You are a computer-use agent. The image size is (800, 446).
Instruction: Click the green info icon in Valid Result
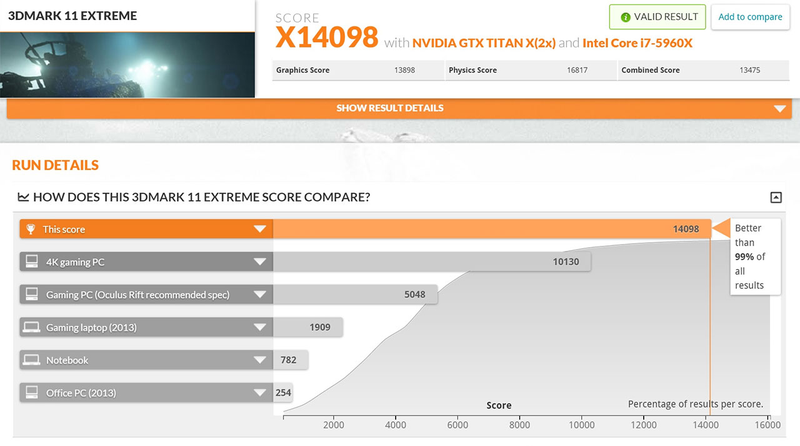click(625, 17)
